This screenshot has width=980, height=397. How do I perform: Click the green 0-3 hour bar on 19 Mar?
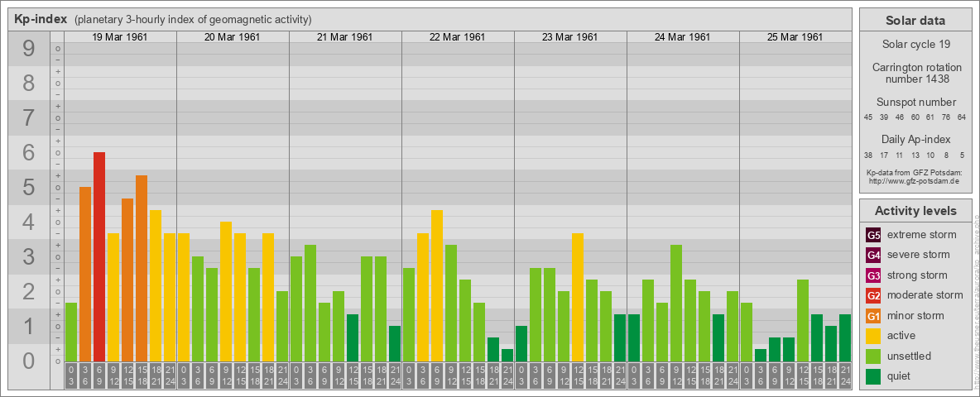coord(71,332)
